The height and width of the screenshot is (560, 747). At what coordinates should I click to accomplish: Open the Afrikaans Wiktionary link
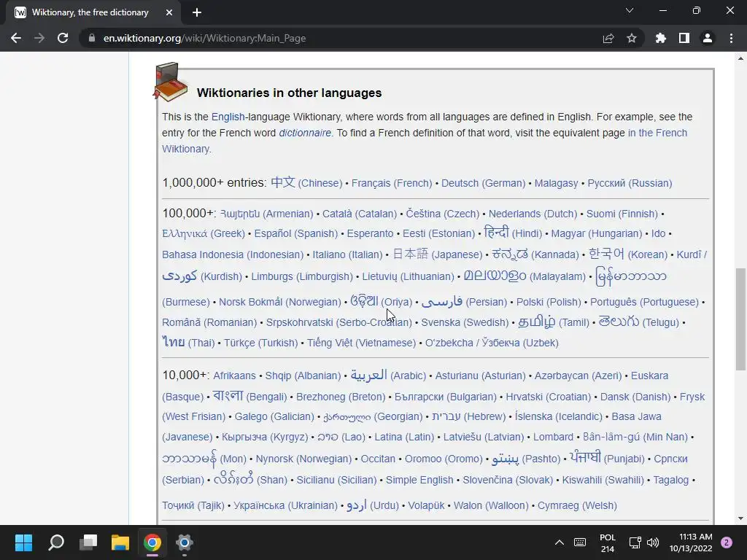coord(234,376)
